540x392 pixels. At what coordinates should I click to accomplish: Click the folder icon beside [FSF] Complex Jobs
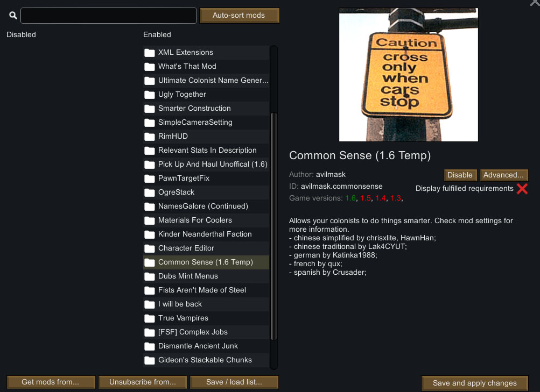(x=150, y=332)
